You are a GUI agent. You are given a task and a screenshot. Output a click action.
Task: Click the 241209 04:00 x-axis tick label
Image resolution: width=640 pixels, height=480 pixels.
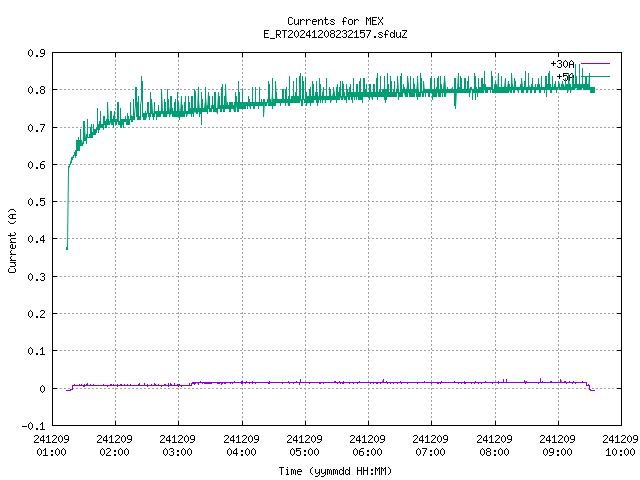[241, 445]
